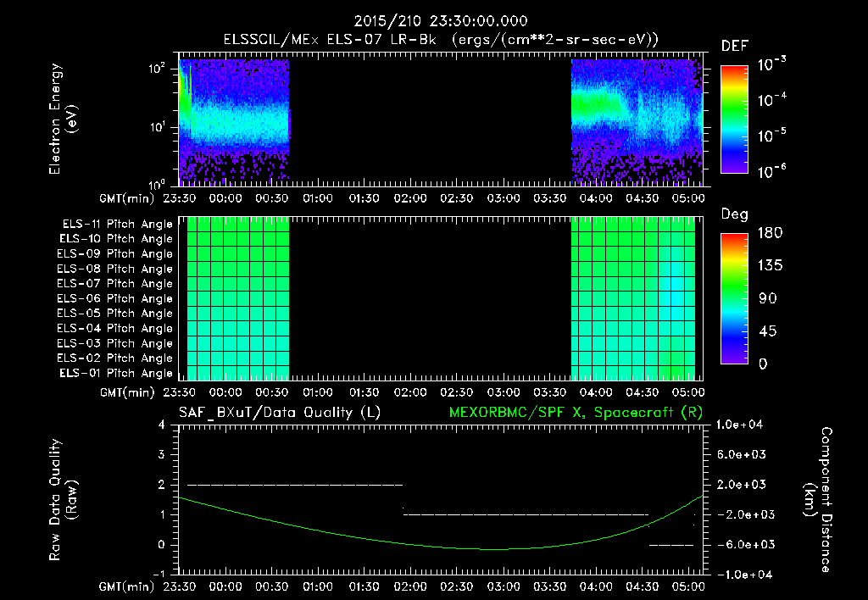This screenshot has width=868, height=600.
Task: Click the 10^-4 tick on DEF colorbar
Action: (771, 100)
